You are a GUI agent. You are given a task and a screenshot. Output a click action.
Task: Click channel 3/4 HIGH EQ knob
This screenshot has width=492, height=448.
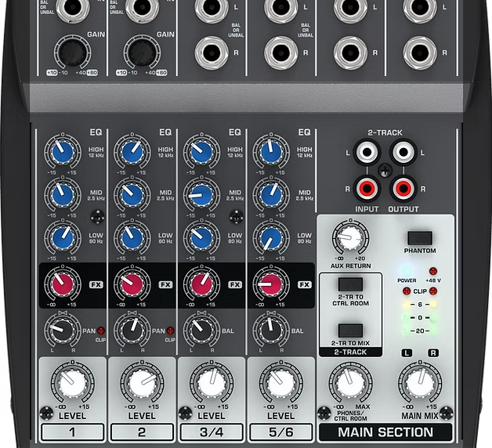202,151
